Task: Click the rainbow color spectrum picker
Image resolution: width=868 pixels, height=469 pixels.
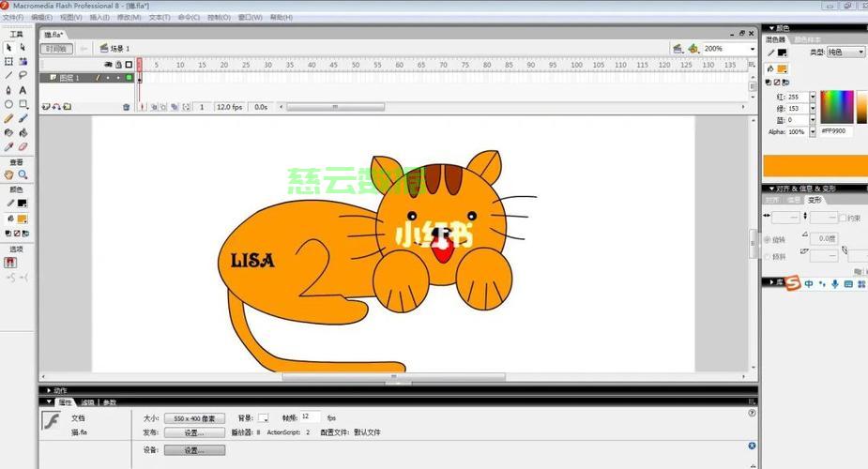Action: point(837,106)
